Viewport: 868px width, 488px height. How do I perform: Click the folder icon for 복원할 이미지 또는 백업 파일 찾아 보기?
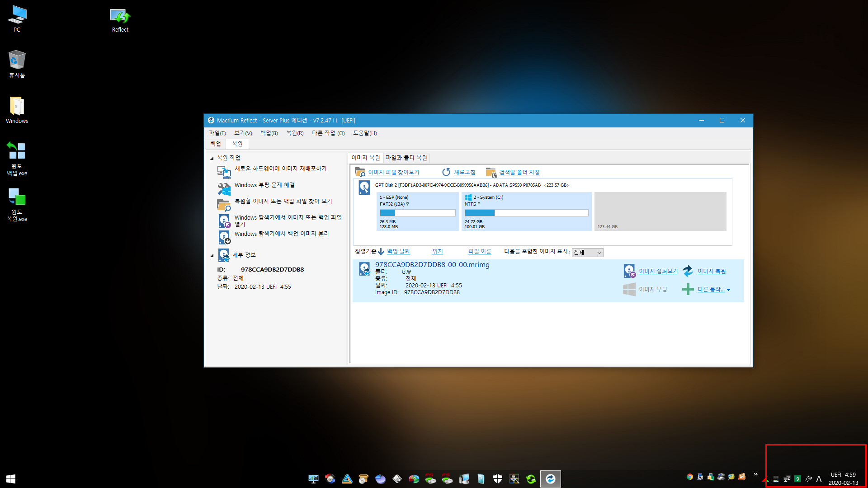[224, 205]
